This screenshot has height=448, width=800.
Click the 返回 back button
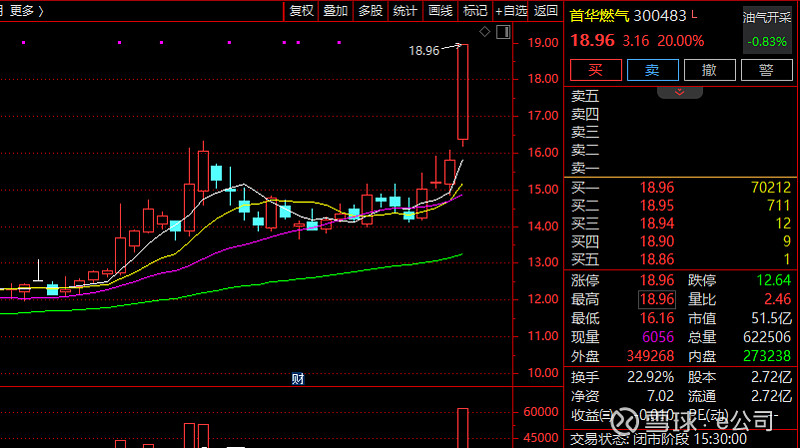[x=546, y=11]
